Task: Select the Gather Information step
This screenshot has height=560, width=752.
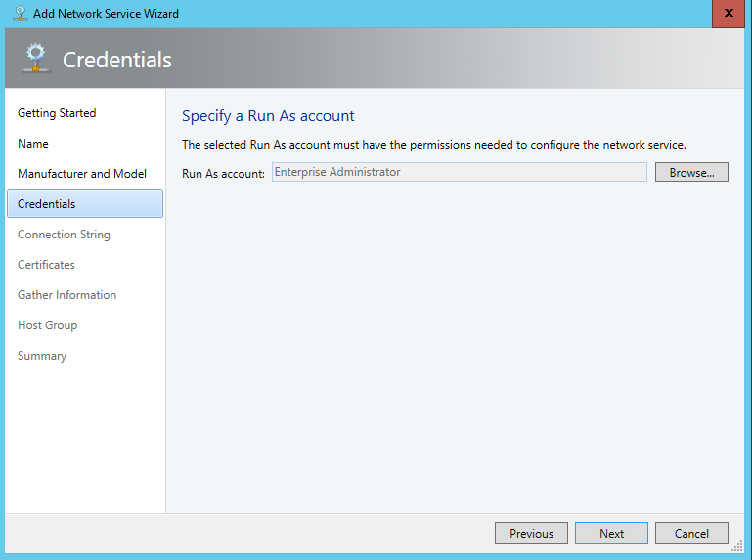Action: (66, 295)
